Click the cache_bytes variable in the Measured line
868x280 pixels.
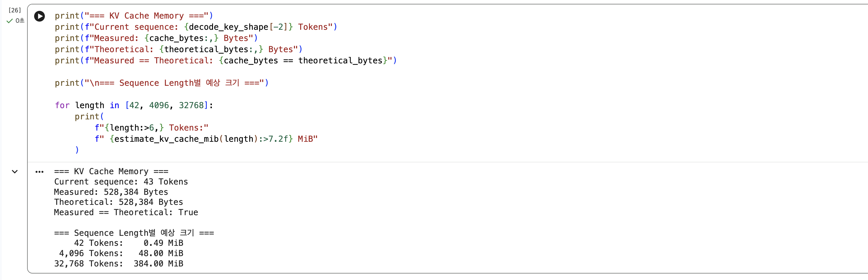pyautogui.click(x=176, y=38)
